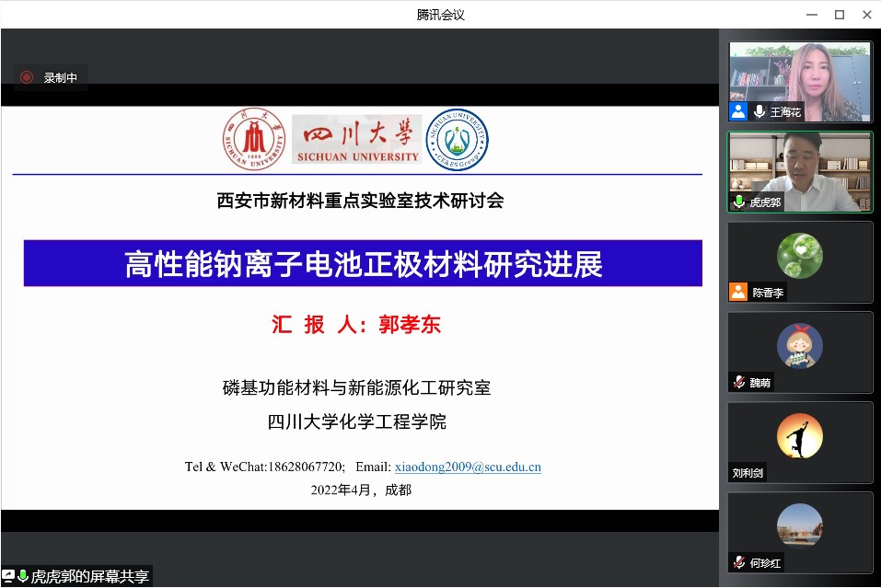Click 刘利剑's silhouette avatar
Viewport: 881px width, 588px height.
point(799,435)
